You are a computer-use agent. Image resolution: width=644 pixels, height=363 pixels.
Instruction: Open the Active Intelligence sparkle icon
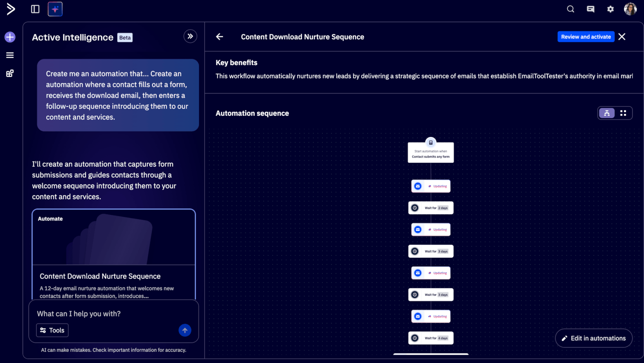click(x=55, y=9)
